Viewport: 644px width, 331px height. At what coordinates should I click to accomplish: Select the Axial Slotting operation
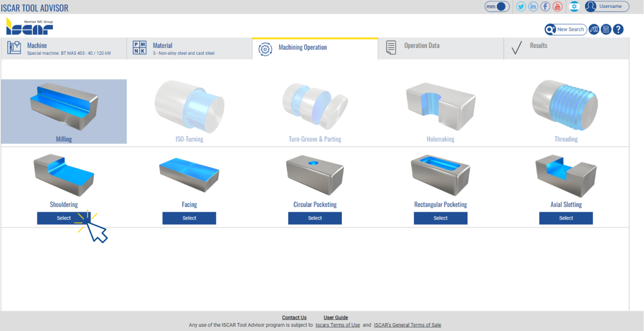566,218
